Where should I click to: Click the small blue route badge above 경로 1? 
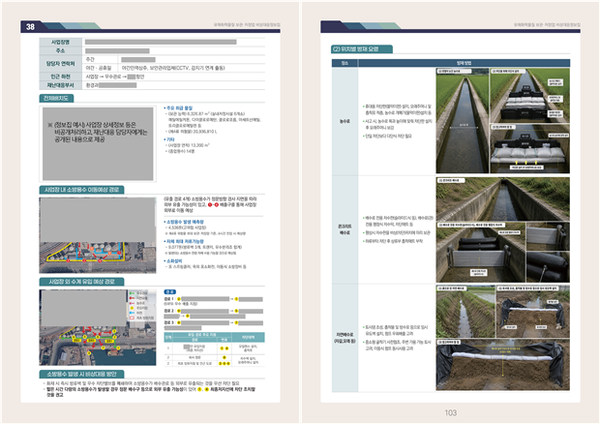click(170, 292)
